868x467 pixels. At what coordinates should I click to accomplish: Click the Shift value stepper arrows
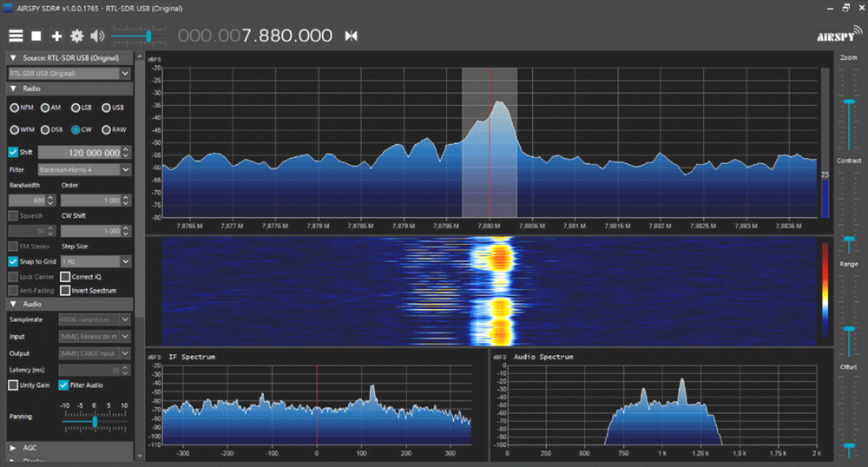pyautogui.click(x=126, y=152)
